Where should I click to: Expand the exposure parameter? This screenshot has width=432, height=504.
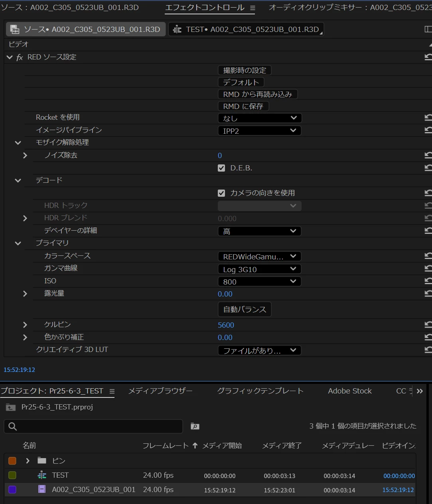coord(25,294)
